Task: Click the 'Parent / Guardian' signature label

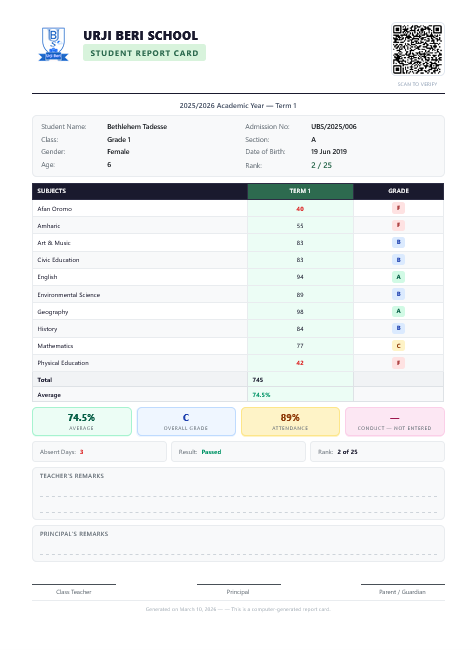Action: tap(402, 592)
